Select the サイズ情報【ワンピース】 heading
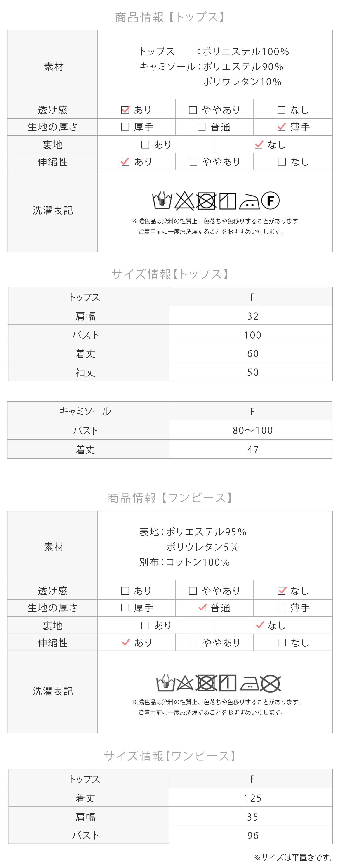 [x=169, y=756]
